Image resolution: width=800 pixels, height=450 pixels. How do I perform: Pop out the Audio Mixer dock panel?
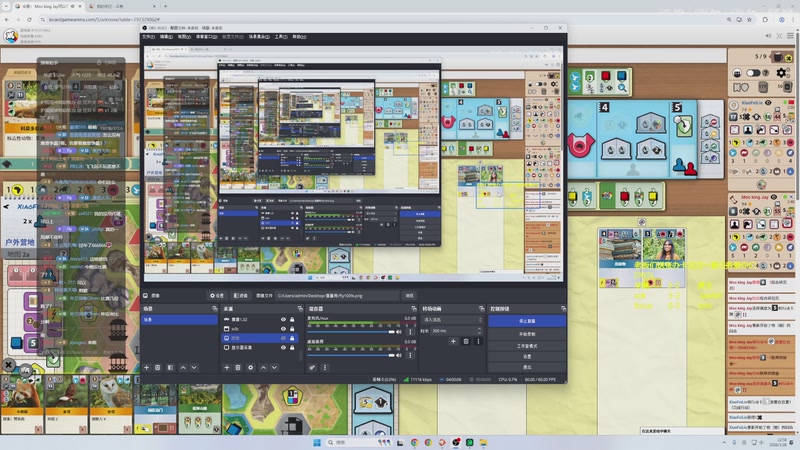click(x=414, y=309)
